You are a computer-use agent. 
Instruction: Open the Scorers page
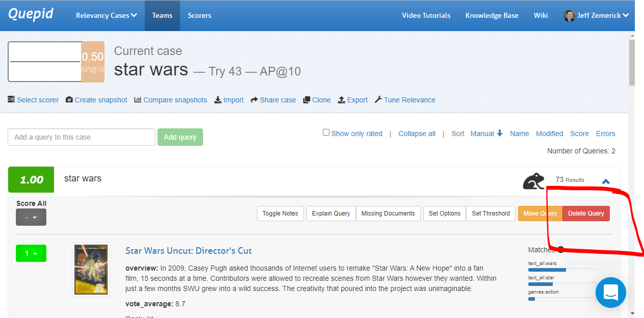point(199,15)
